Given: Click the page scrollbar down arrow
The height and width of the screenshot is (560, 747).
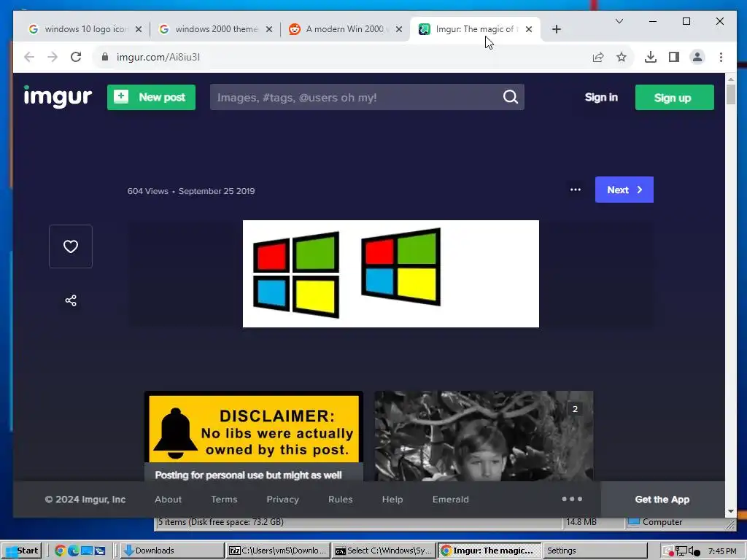Looking at the screenshot, I should point(731,511).
